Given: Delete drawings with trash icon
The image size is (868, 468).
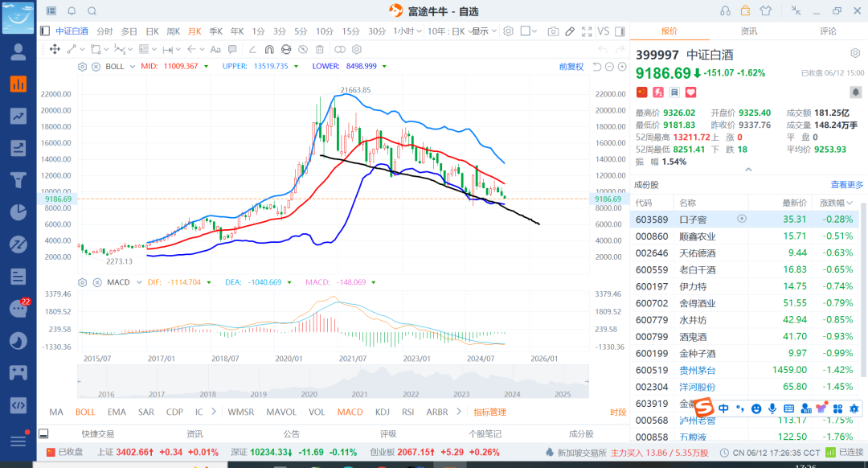Looking at the screenshot, I should [x=319, y=49].
